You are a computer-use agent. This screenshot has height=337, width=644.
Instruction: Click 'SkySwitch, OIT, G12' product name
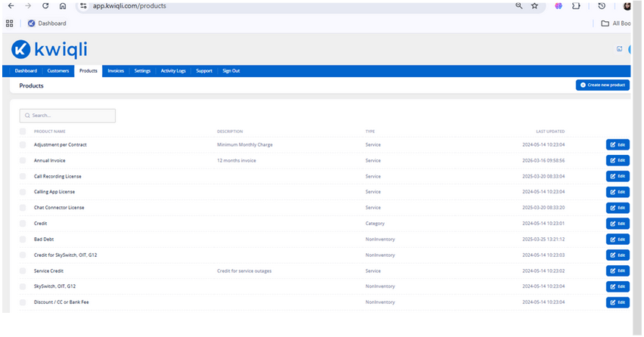click(x=54, y=286)
